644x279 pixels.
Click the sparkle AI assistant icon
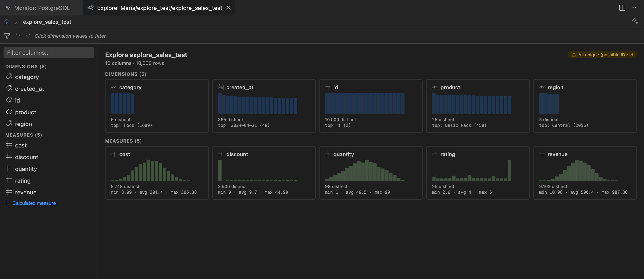pyautogui.click(x=635, y=21)
